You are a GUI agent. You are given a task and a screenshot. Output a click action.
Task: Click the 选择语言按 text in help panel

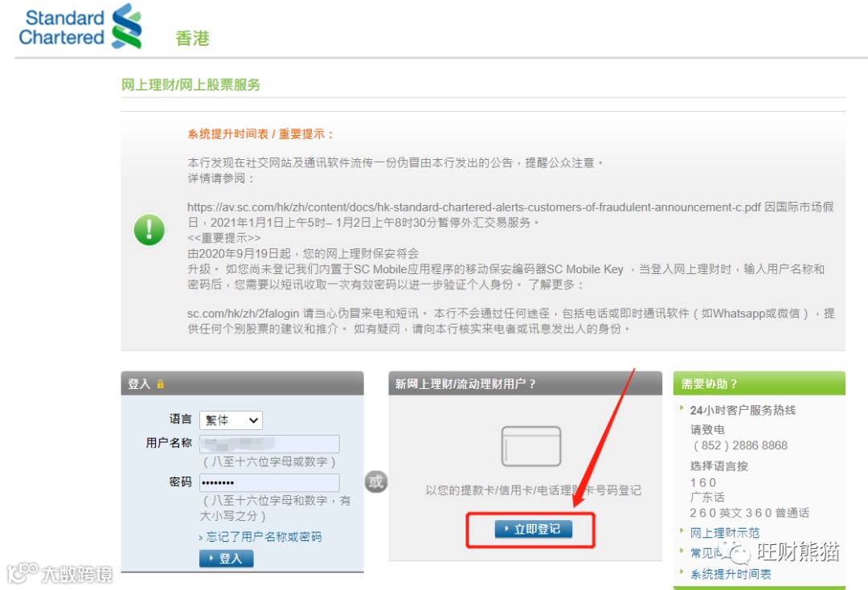click(x=719, y=466)
